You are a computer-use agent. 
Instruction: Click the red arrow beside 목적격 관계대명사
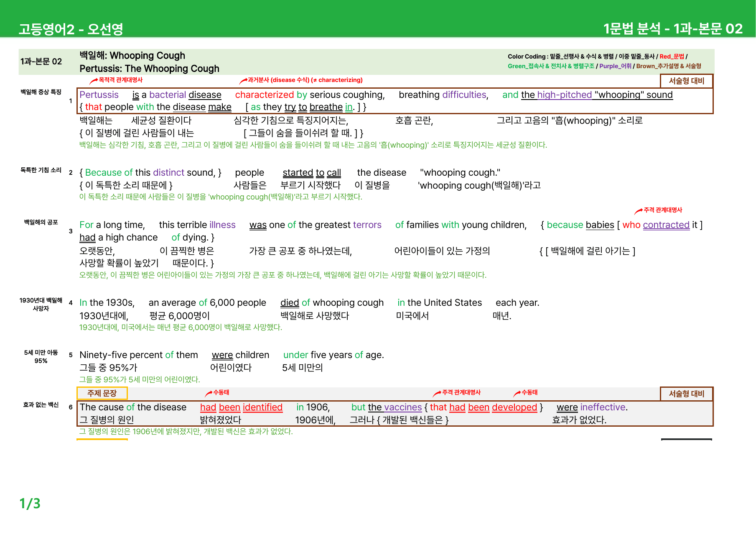[x=94, y=81]
